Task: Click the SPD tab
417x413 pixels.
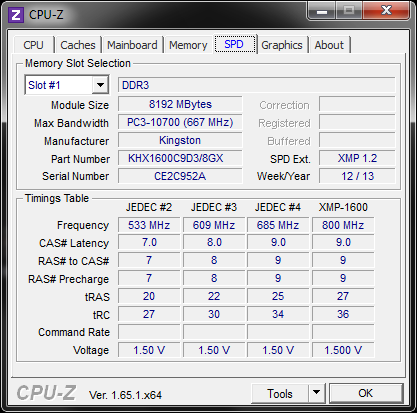Action: pyautogui.click(x=234, y=44)
